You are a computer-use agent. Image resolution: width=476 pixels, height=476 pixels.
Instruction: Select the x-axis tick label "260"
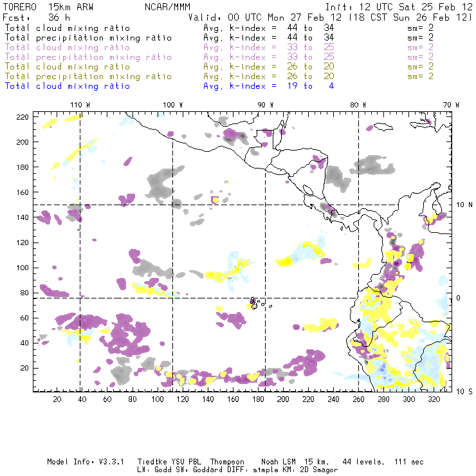(x=358, y=399)
